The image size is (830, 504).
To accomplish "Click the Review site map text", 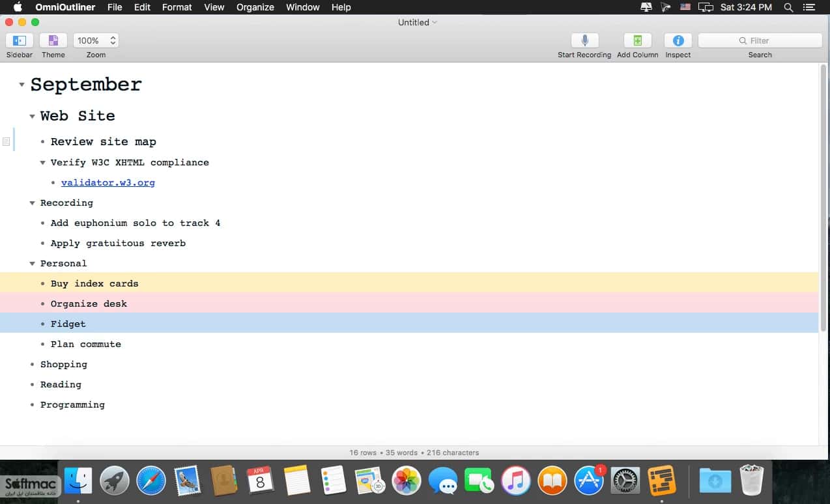I will click(104, 142).
